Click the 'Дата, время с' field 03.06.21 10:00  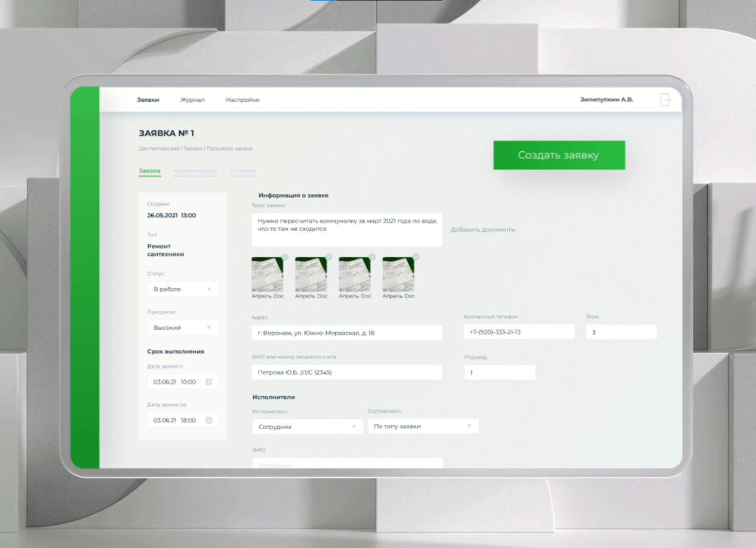[x=182, y=382]
